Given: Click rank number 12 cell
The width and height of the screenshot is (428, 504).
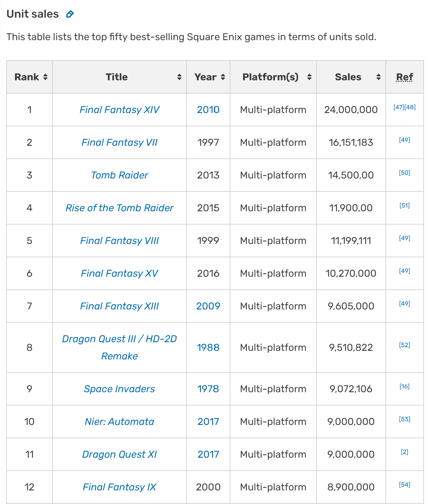Looking at the screenshot, I should (x=29, y=487).
